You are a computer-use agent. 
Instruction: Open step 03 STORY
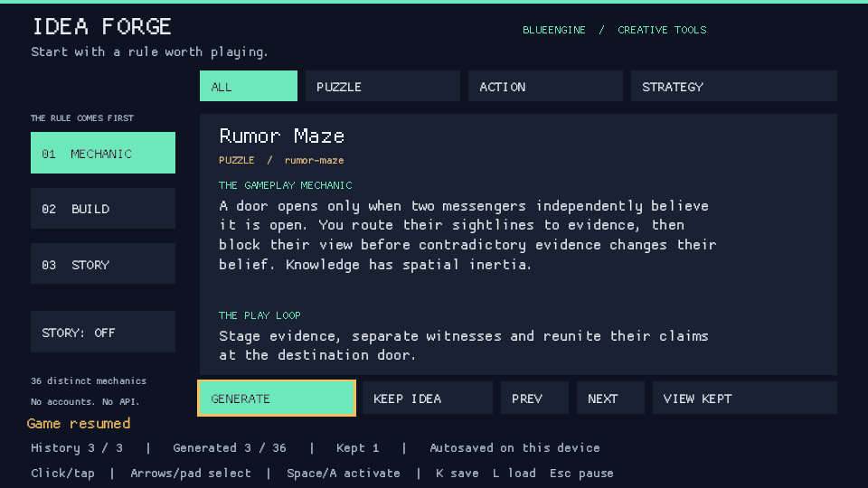click(103, 264)
